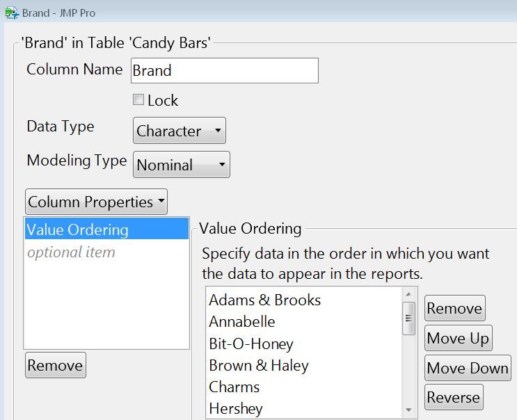The height and width of the screenshot is (420, 517).
Task: Click the value list scrollbar down arrow
Action: pos(408,410)
